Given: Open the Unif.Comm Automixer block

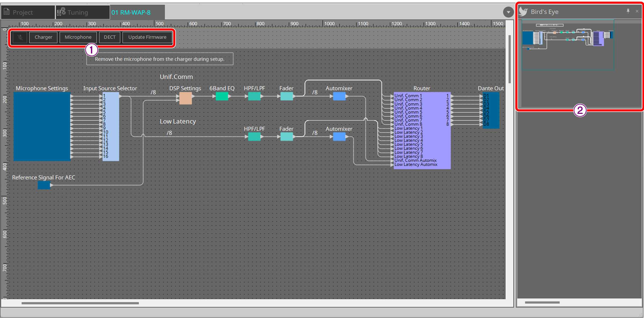Looking at the screenshot, I should 339,96.
